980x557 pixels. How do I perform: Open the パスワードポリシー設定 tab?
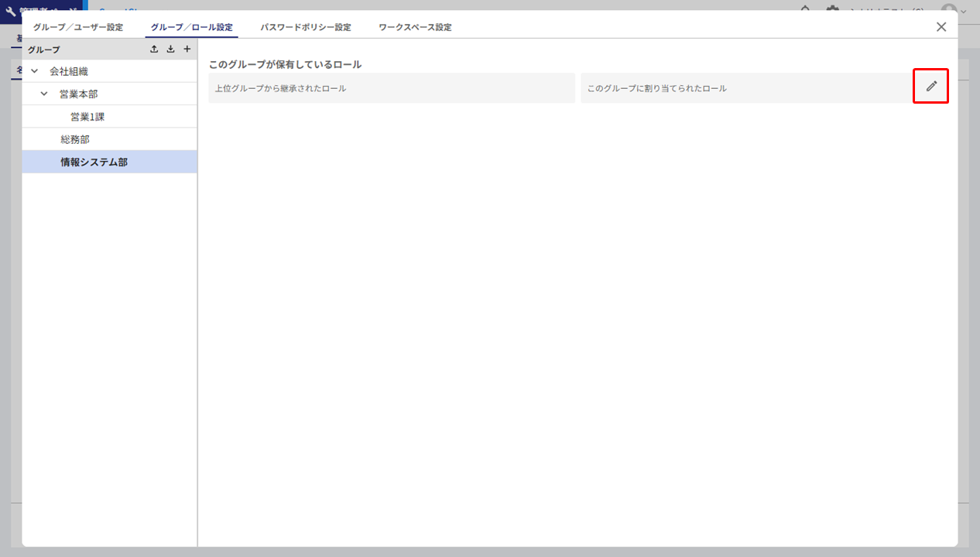(305, 27)
